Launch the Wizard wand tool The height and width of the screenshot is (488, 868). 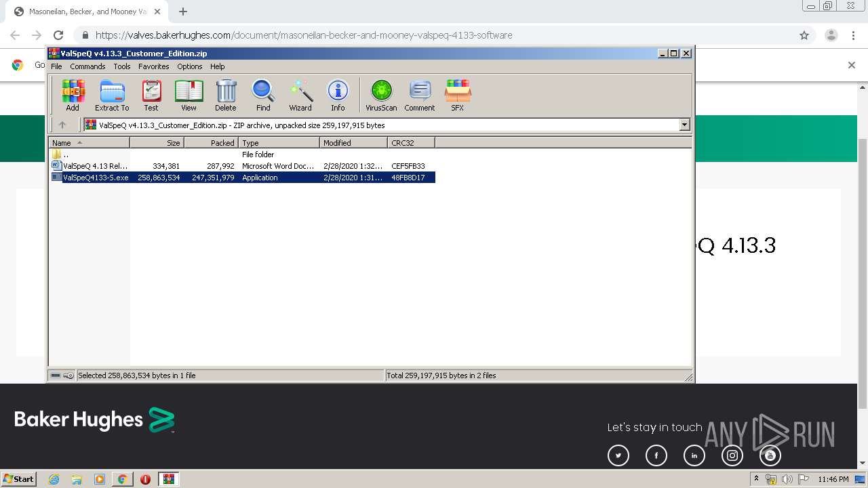(x=300, y=95)
